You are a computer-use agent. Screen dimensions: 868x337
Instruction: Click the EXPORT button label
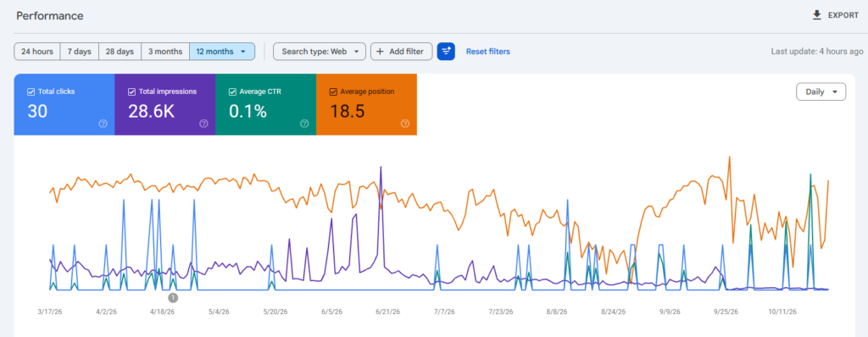click(843, 15)
